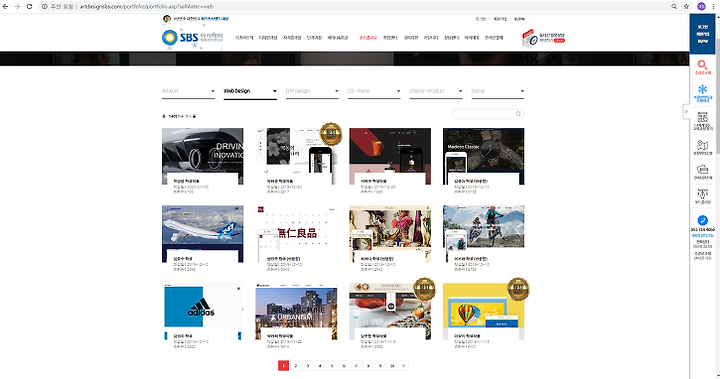Click the site info icon in address bar
This screenshot has height=379, width=720.
coord(45,6)
